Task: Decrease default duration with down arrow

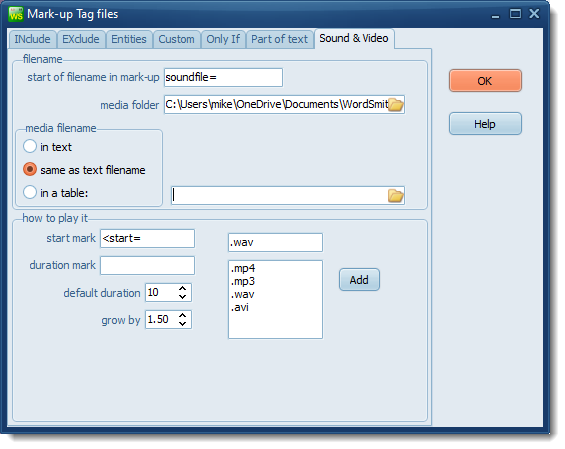Action: [x=182, y=297]
